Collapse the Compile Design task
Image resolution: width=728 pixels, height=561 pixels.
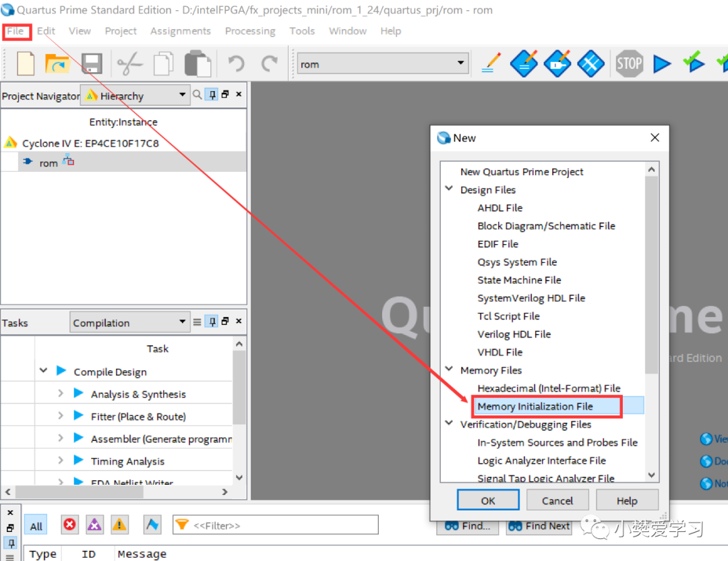pos(43,371)
